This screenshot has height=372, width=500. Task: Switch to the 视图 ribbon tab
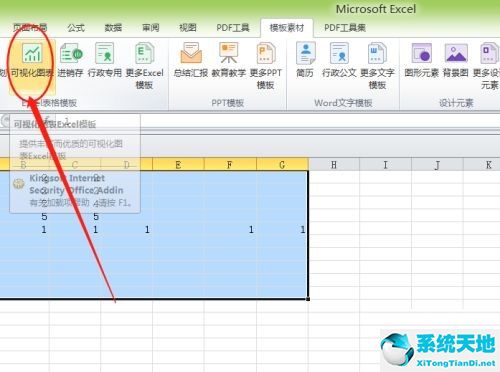[188, 28]
